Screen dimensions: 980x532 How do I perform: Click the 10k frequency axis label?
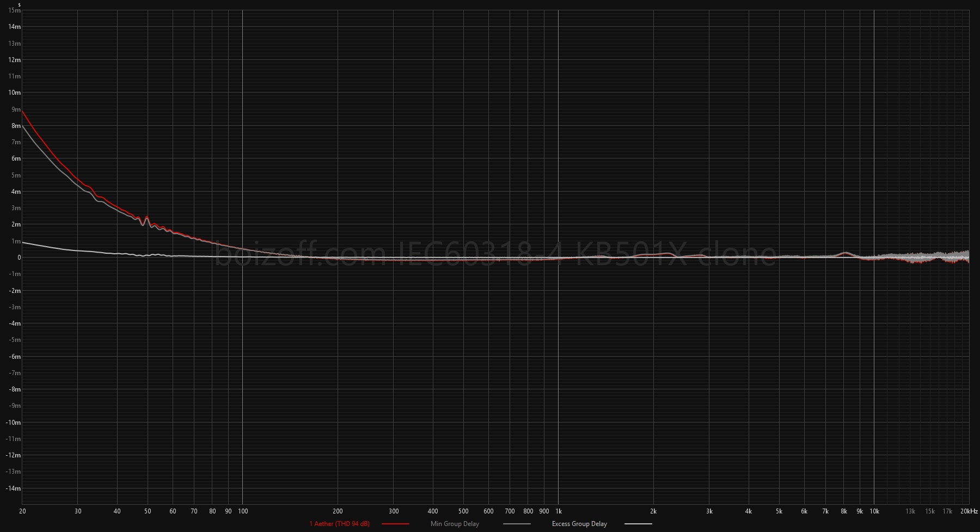[874, 511]
